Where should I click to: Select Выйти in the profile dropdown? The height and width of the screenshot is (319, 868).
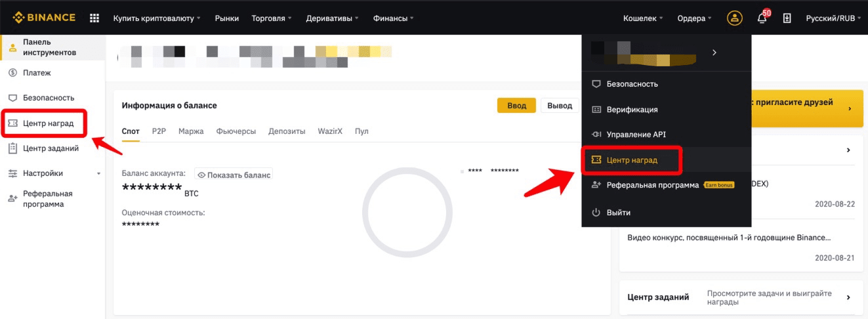(x=667, y=213)
